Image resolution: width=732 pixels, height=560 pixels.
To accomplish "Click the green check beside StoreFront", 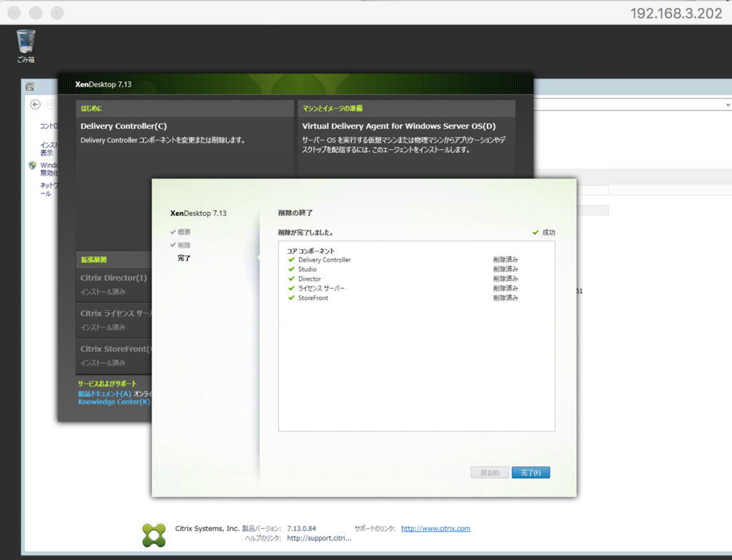I will coord(292,298).
